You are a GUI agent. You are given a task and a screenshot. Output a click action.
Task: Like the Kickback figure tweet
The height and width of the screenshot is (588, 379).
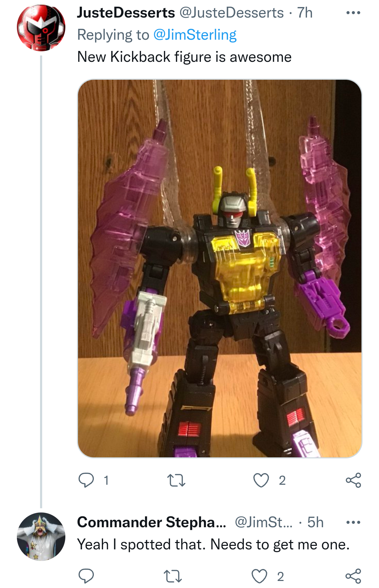coord(261,480)
